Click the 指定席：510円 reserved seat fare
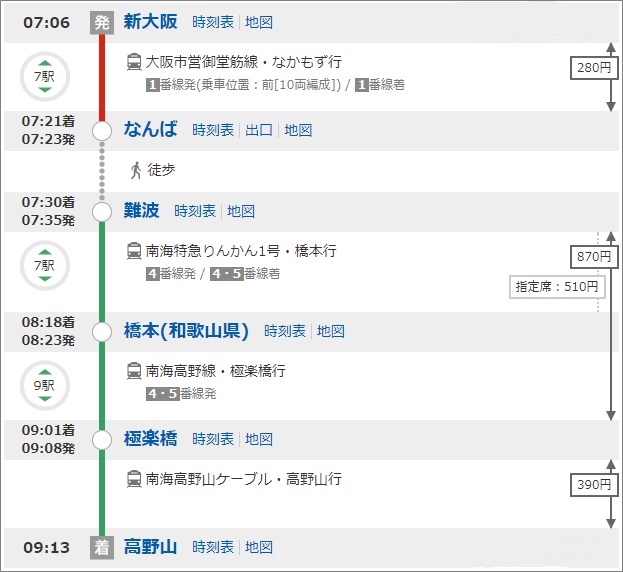623x572 pixels. tap(559, 288)
